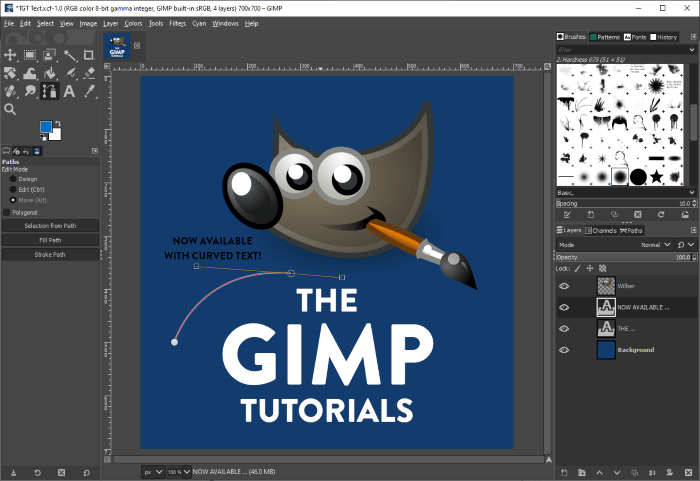Open brush as image icon
Image resolution: width=700 pixels, height=481 pixels.
coord(685,215)
